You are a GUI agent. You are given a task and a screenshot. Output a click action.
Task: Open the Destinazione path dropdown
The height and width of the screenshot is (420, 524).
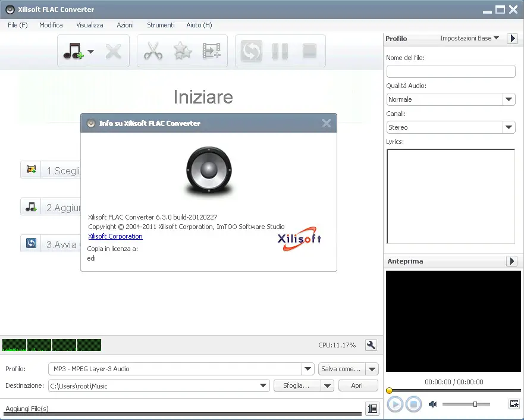pyautogui.click(x=263, y=385)
